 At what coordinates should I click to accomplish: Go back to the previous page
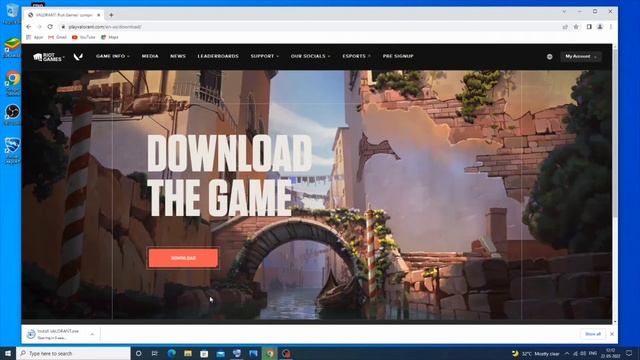click(x=29, y=27)
